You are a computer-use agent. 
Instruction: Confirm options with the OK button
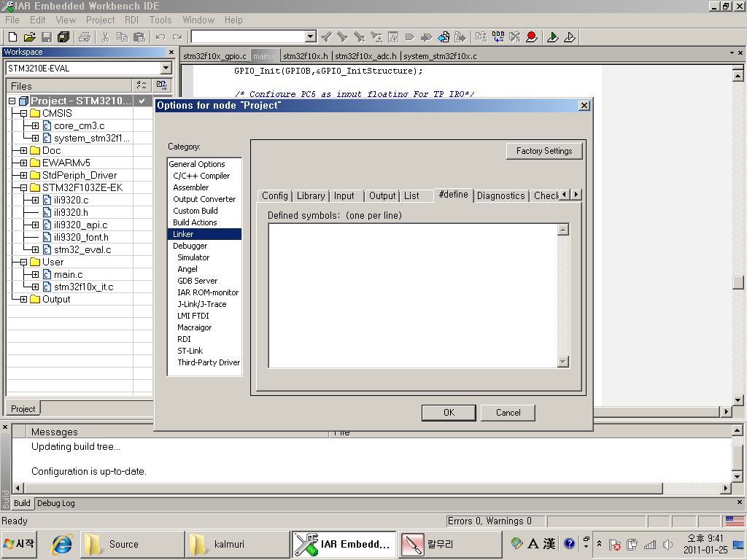tap(449, 413)
